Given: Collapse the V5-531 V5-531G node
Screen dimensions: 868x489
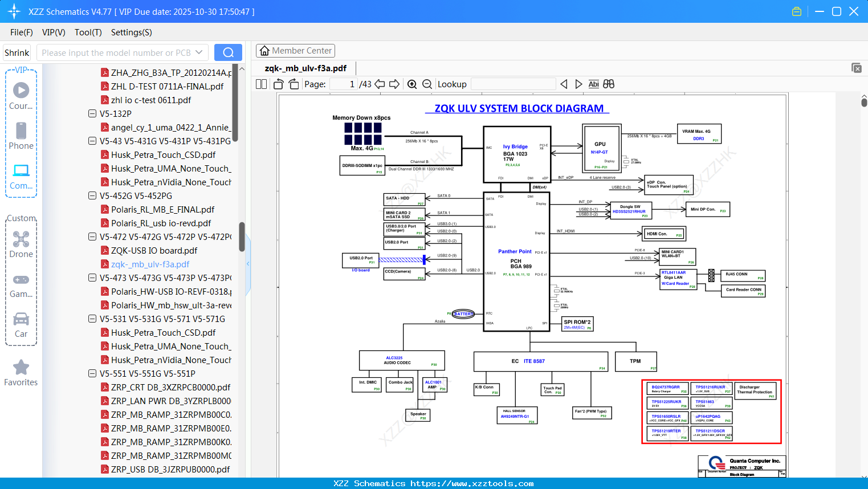Looking at the screenshot, I should [92, 319].
